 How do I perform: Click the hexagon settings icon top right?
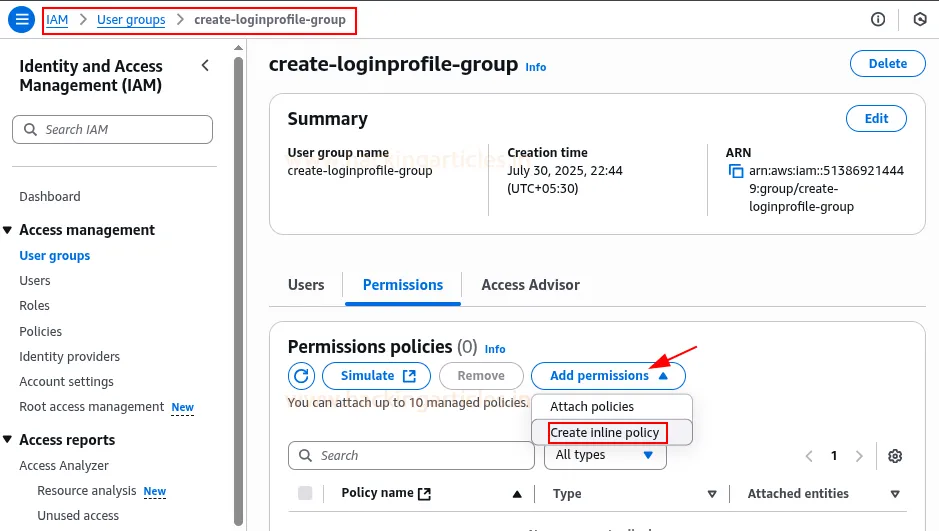coord(920,19)
